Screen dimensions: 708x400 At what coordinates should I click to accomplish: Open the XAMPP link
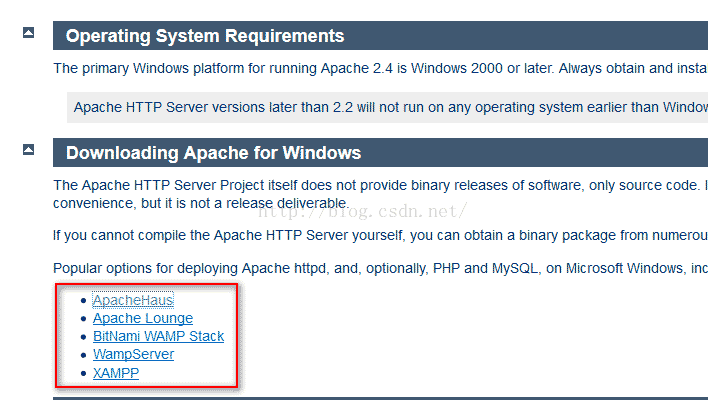116,373
